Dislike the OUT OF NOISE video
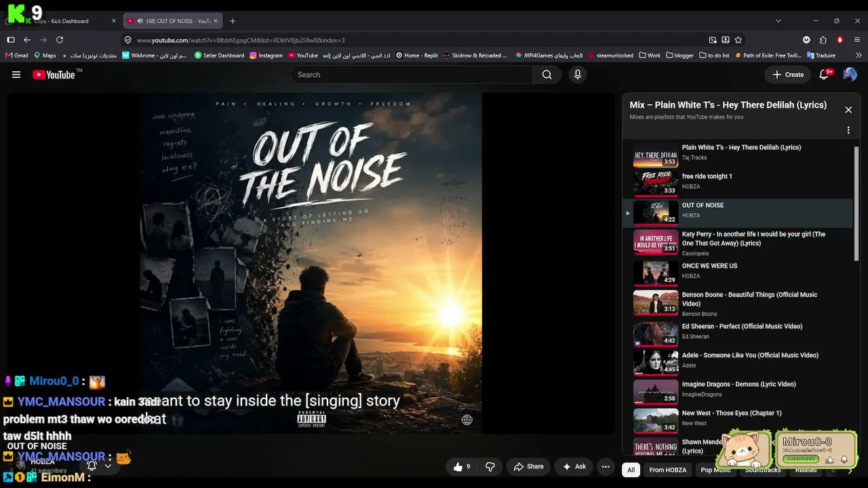Viewport: 868px width, 488px height. 490,466
